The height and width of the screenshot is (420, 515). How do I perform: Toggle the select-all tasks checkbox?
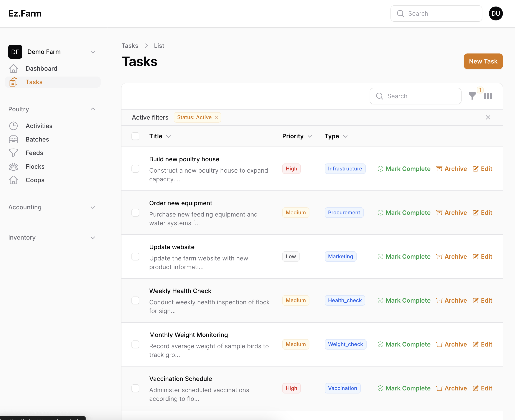(x=135, y=136)
